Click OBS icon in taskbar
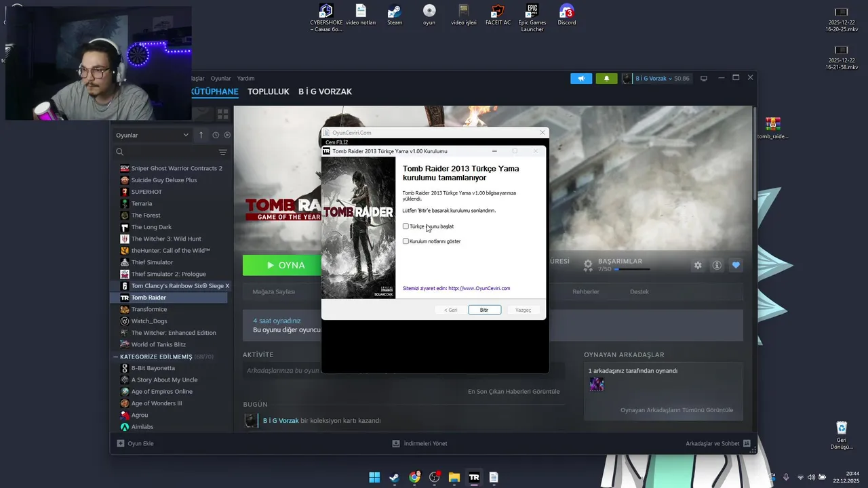This screenshot has width=868, height=488. pos(434,477)
